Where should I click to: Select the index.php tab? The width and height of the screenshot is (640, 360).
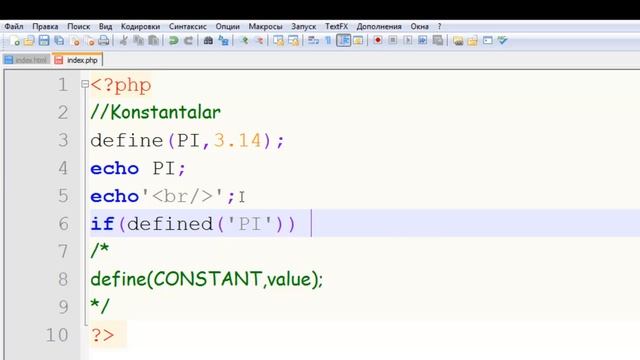(77, 60)
